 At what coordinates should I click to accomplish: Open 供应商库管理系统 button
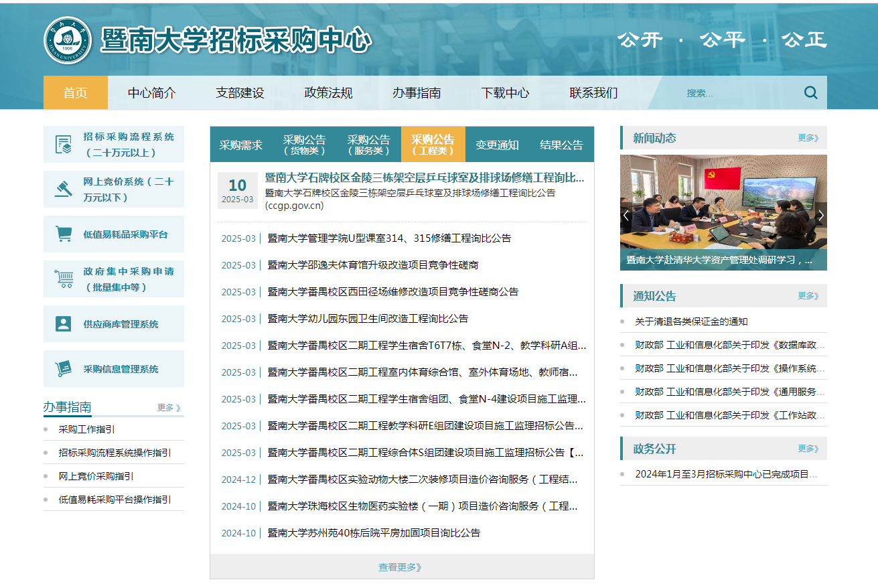click(114, 324)
